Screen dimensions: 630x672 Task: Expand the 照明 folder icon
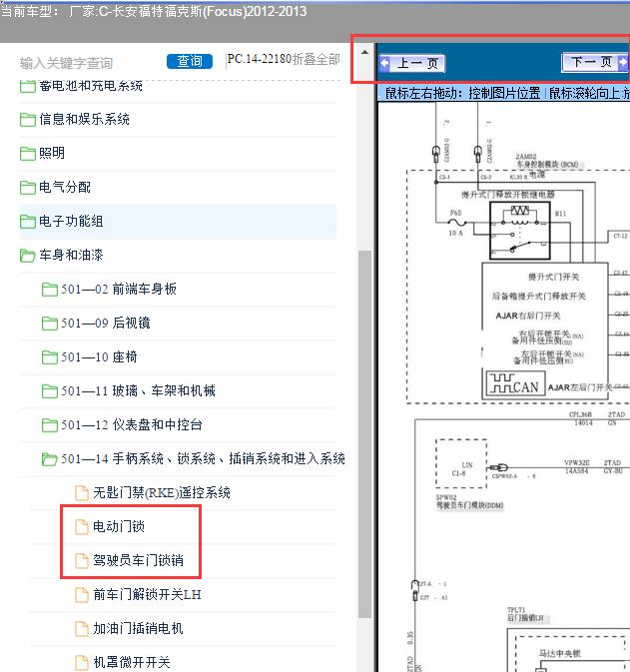click(x=27, y=154)
